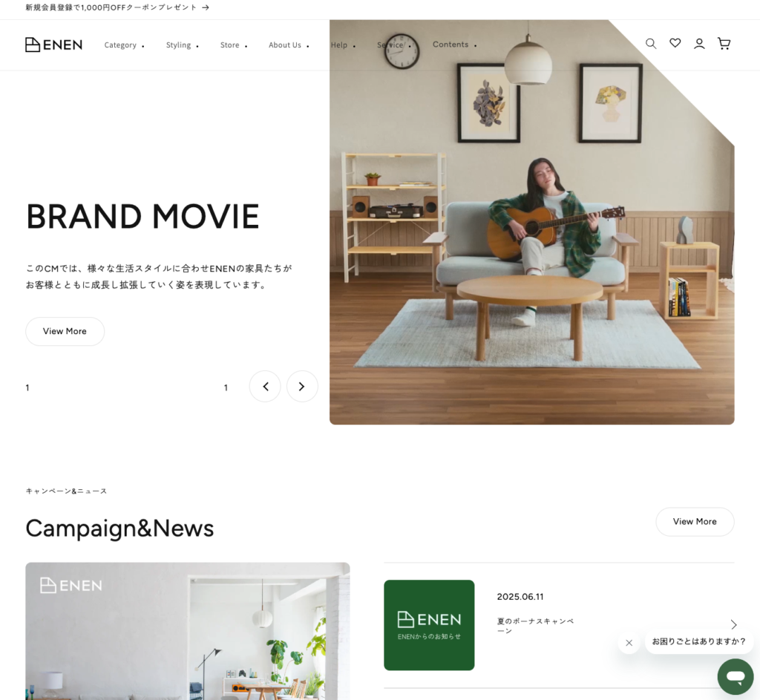
Task: Open the shopping cart icon
Action: pos(724,44)
